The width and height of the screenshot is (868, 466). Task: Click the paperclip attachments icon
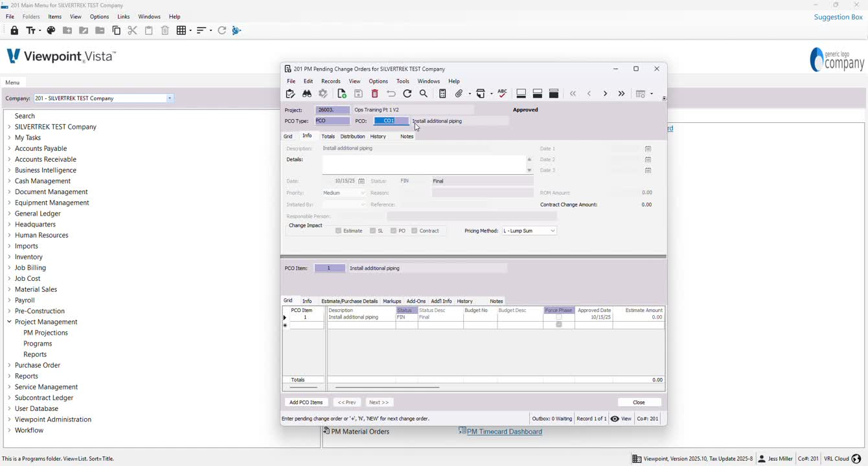(459, 94)
